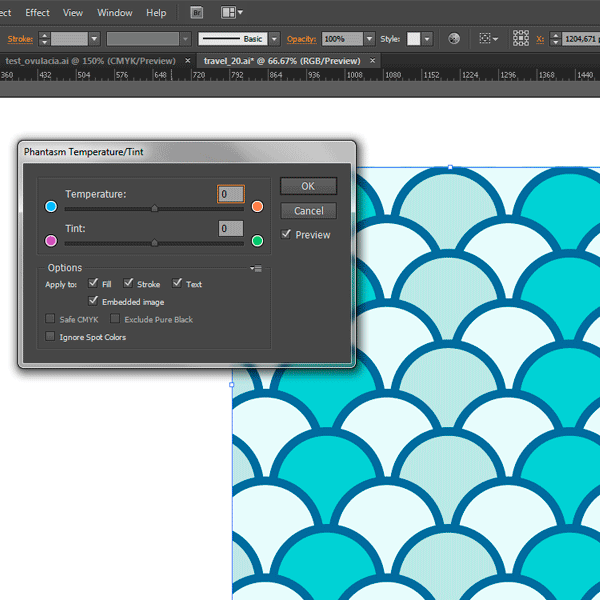Click the orange X coordinate link

click(540, 39)
